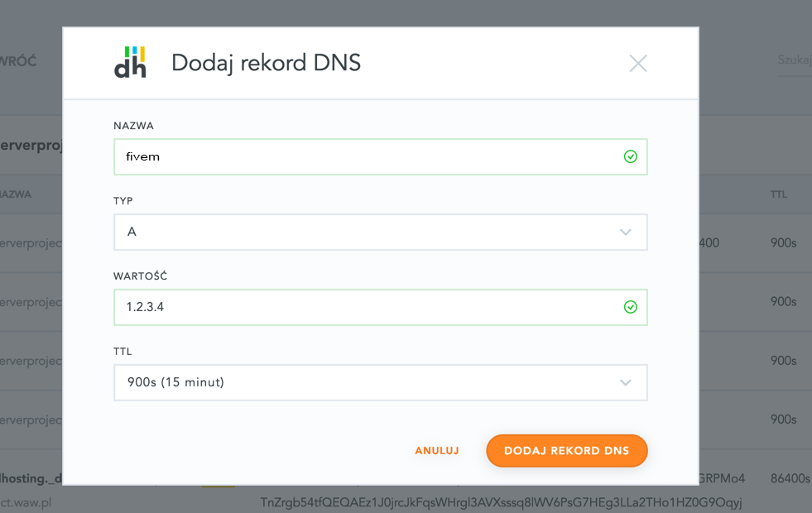Click the TYP label above dropdown
The width and height of the screenshot is (812, 513).
coord(123,201)
